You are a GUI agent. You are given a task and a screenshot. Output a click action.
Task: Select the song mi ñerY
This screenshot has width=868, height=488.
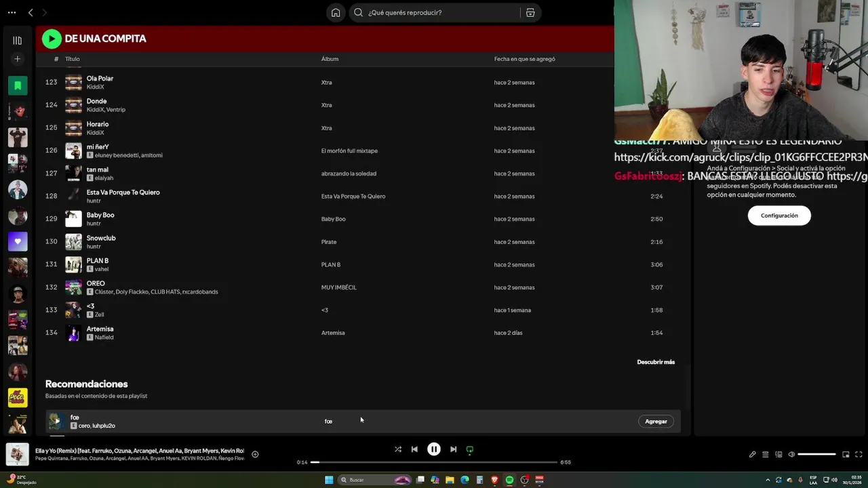tap(98, 146)
